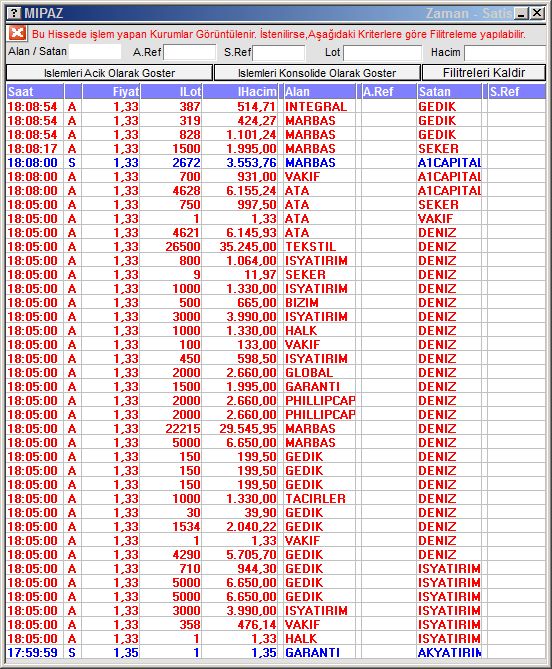
Task: Click the lHacim column header
Action: coord(240,92)
